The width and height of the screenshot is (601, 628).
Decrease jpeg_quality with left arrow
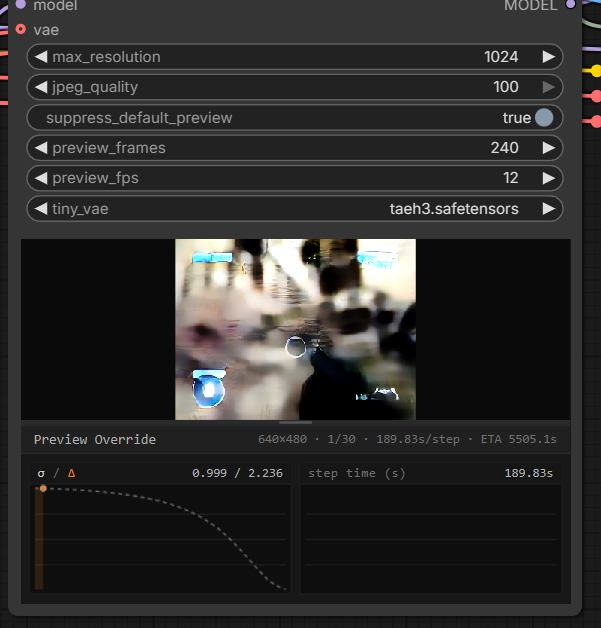[41, 87]
